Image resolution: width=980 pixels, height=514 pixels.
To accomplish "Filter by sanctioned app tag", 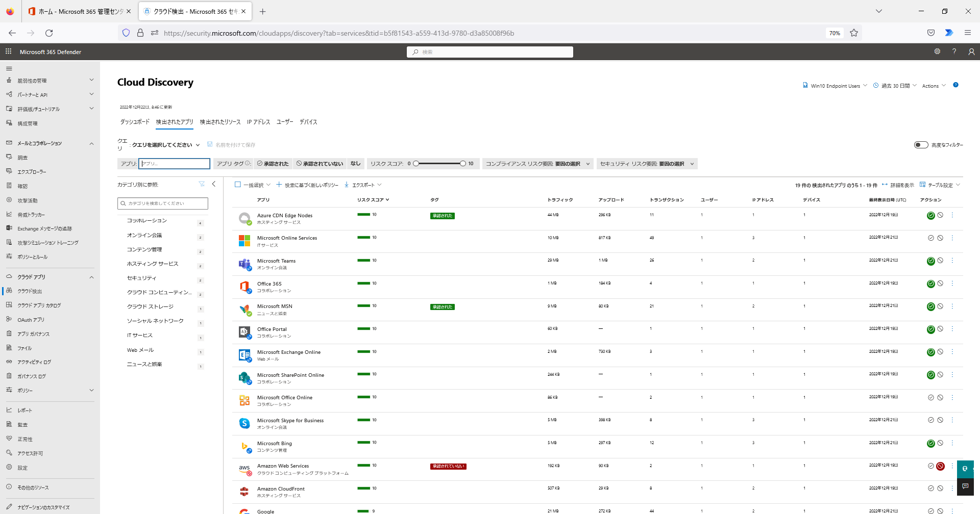I will (x=273, y=164).
